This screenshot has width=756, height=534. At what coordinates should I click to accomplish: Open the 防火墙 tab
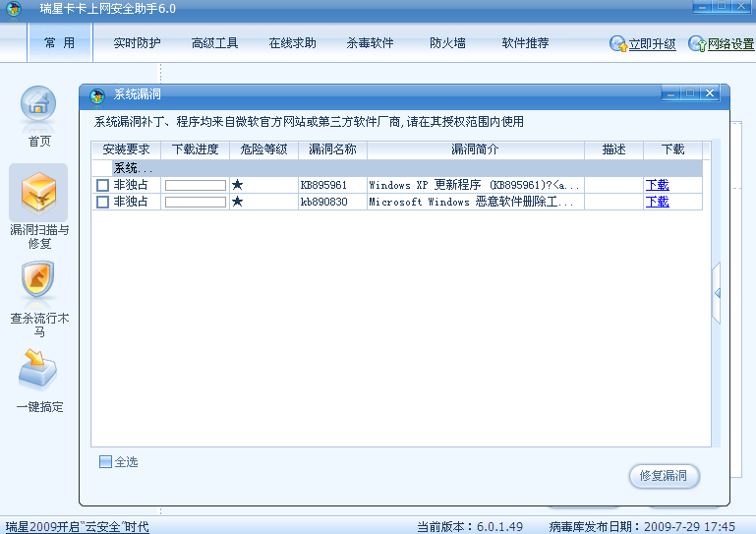coord(447,43)
